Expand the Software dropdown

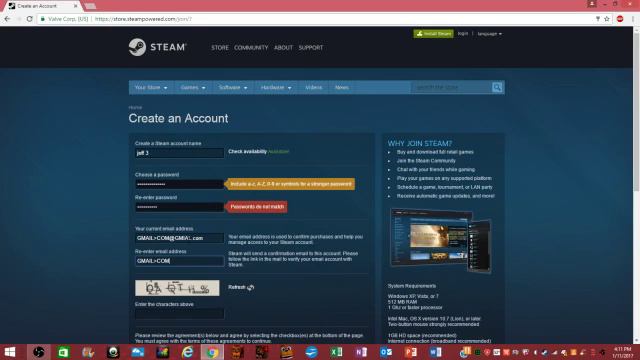233,87
